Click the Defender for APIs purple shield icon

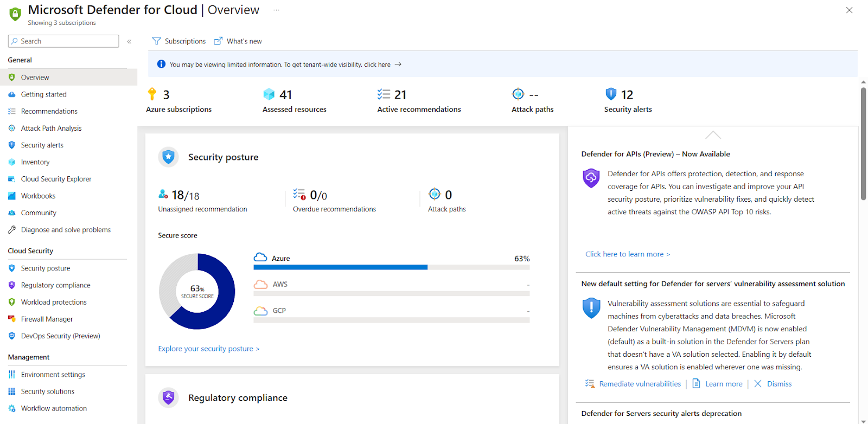(x=591, y=178)
